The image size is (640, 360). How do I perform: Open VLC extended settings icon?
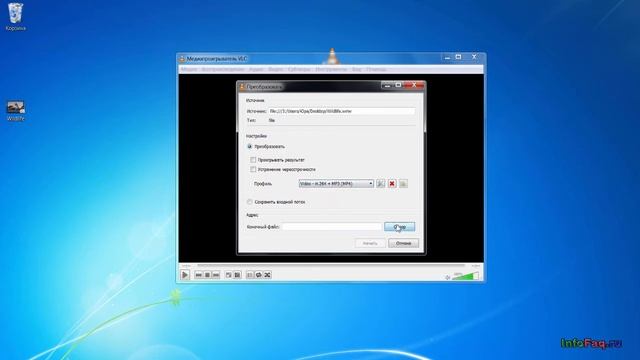237,275
